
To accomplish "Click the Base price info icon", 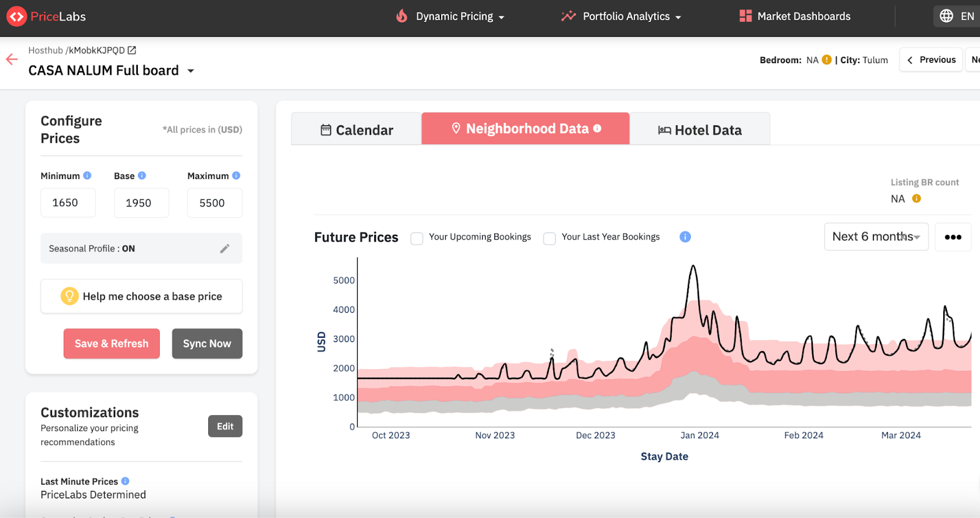I will pos(142,175).
